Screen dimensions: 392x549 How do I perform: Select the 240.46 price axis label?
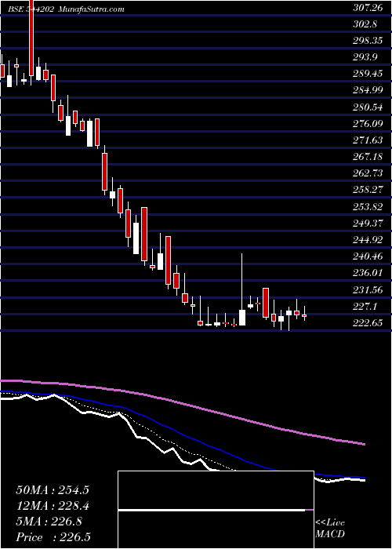pyautogui.click(x=367, y=256)
